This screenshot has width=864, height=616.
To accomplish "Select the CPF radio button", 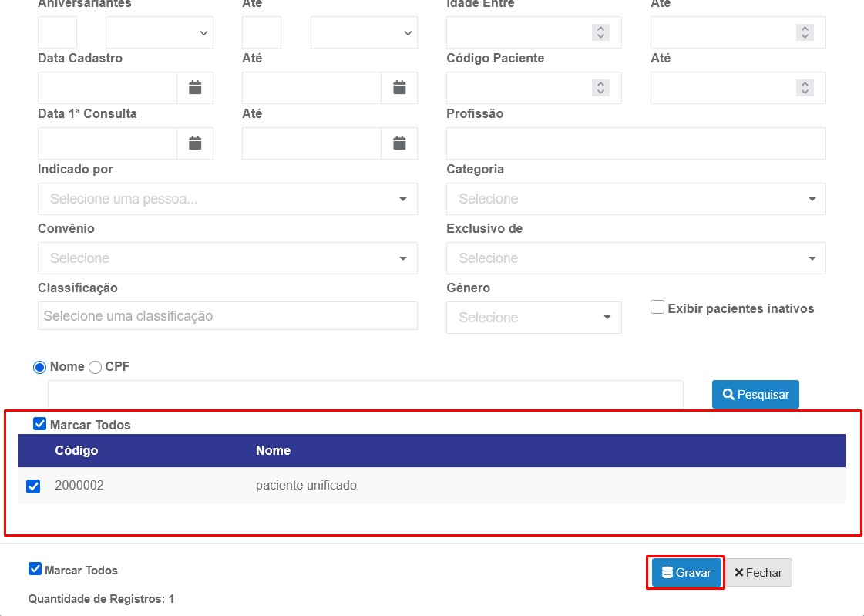I will tap(96, 368).
